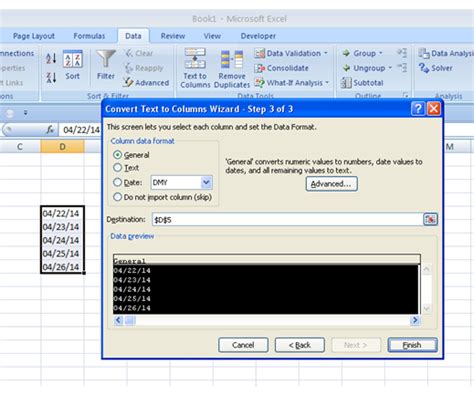Expand the Group dropdown arrow

click(381, 53)
